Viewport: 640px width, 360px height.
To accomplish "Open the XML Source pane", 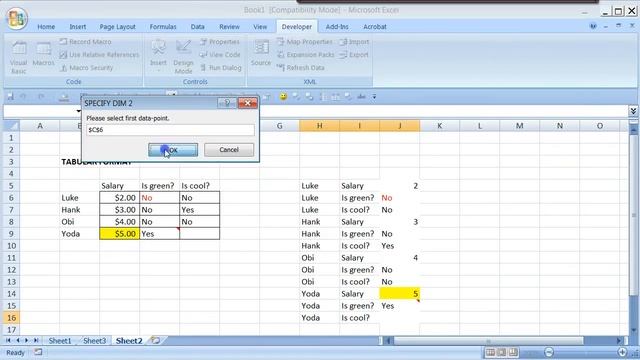I will coord(261,53).
